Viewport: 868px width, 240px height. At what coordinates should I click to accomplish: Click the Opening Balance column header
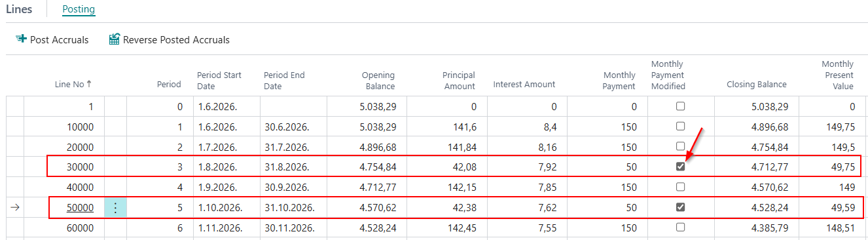click(x=378, y=81)
